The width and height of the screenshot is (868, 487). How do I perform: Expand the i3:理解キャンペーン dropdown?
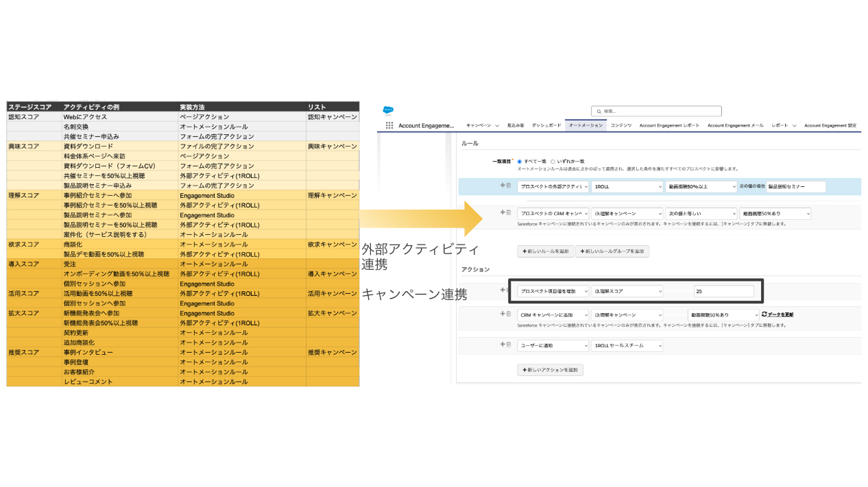tap(626, 212)
